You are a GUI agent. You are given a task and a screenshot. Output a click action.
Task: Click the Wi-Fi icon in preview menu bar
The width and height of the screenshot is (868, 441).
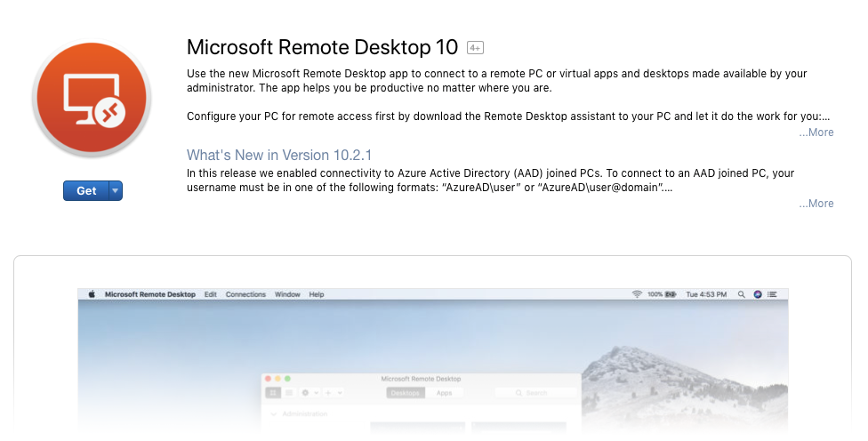[x=637, y=294]
